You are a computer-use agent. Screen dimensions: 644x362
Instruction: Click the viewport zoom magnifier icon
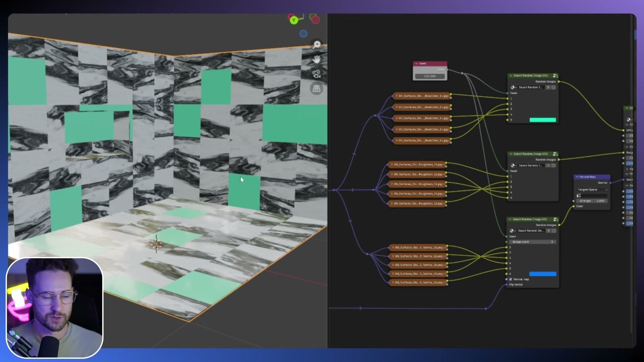click(317, 45)
